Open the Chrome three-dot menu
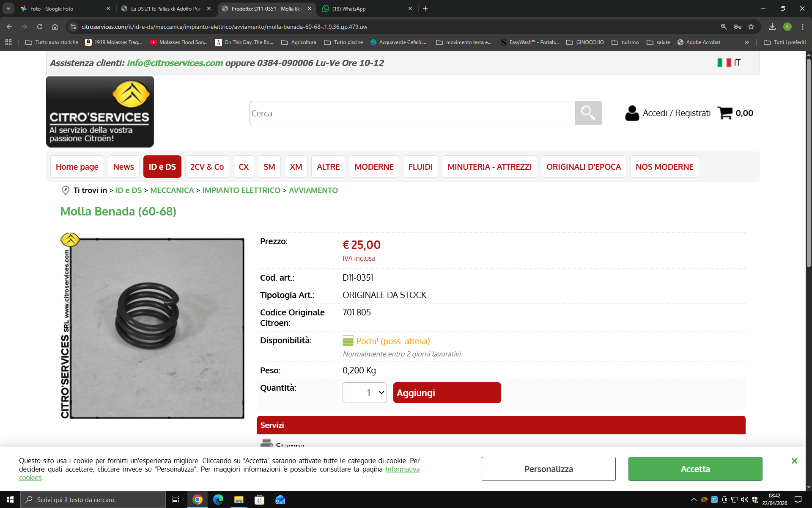Screen dimensions: 812x508 [x=803, y=27]
